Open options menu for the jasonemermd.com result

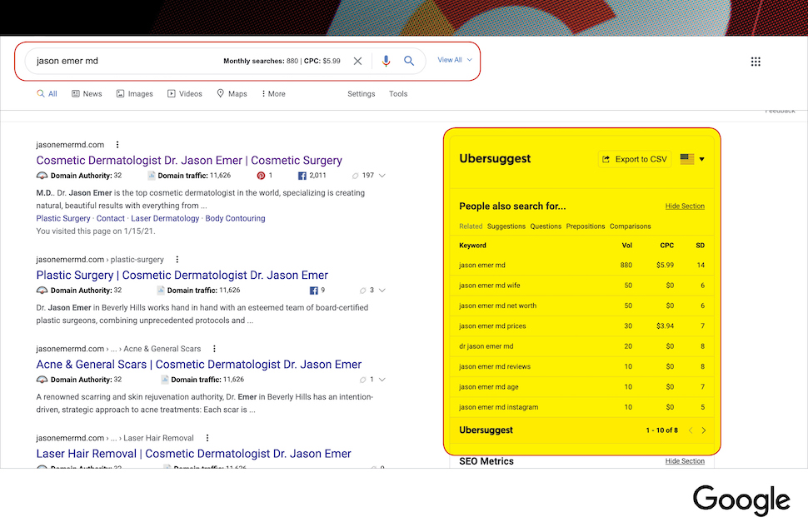click(117, 145)
